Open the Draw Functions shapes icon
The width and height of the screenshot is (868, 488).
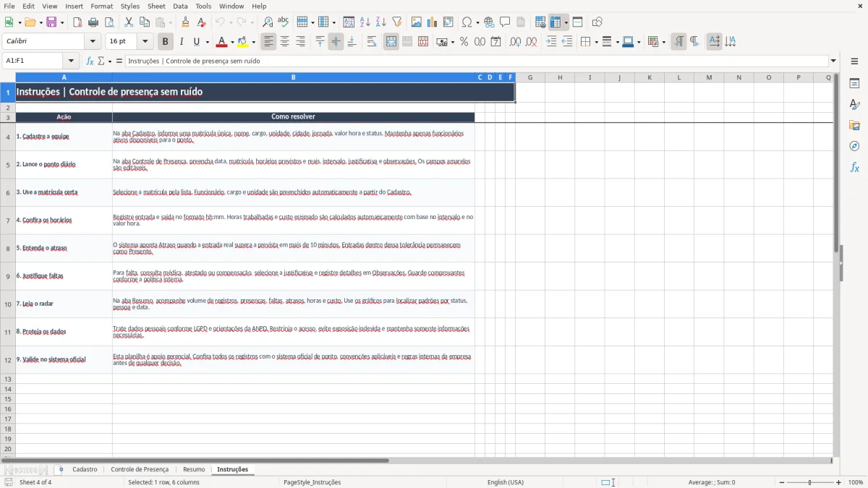pyautogui.click(x=597, y=22)
